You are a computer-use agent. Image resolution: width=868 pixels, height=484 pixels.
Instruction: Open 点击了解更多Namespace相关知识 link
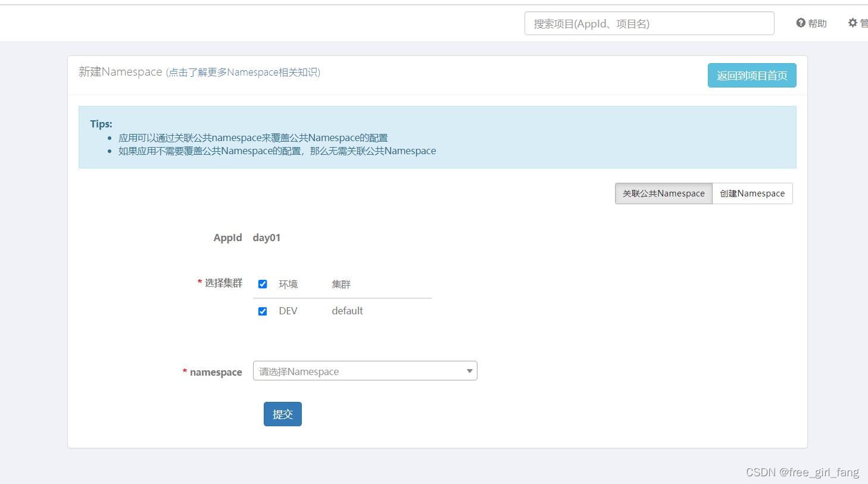coord(244,72)
